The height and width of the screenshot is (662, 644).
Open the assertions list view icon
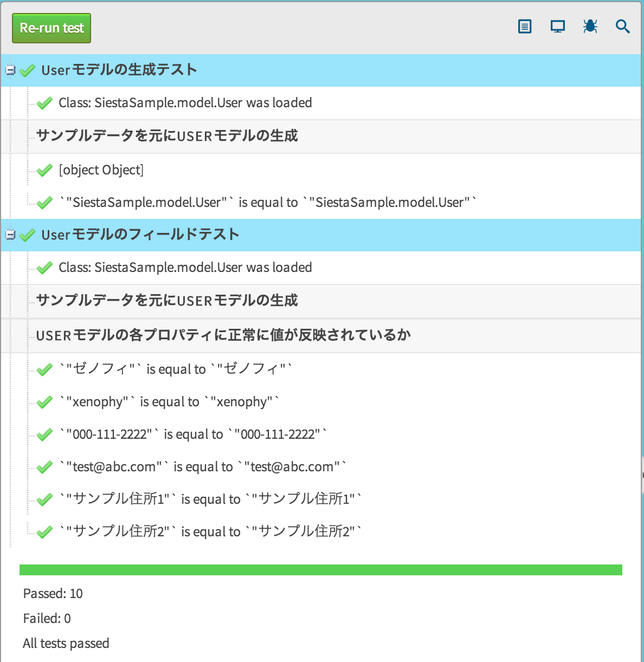pos(525,27)
